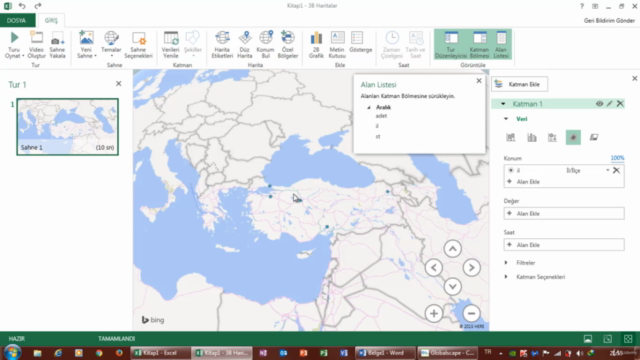Toggle Alan Listesi pane

[501, 44]
